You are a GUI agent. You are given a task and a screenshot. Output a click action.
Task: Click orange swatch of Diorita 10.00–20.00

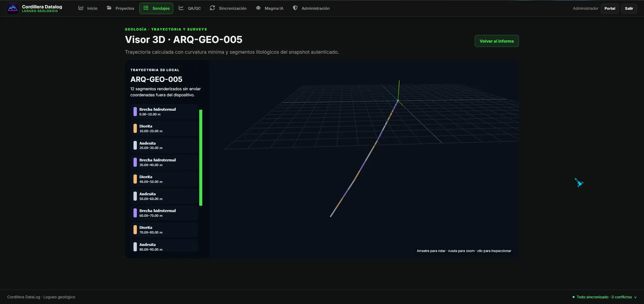coord(135,129)
